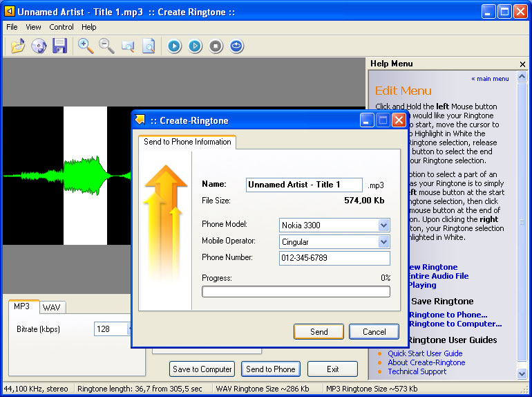
Task: Click the Phone Number input field
Action: coord(334,258)
